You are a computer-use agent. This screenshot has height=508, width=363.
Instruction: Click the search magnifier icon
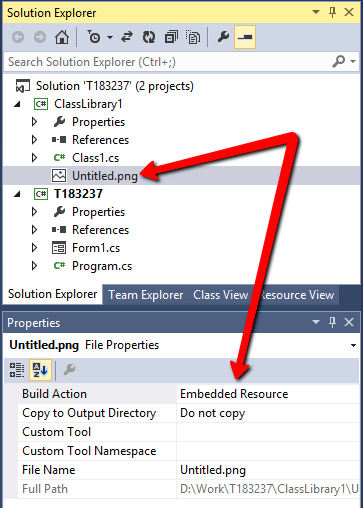[x=338, y=62]
